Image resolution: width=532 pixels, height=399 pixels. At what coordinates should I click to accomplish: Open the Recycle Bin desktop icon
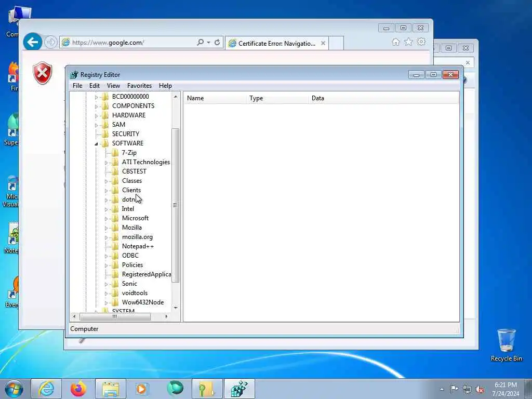coord(506,345)
